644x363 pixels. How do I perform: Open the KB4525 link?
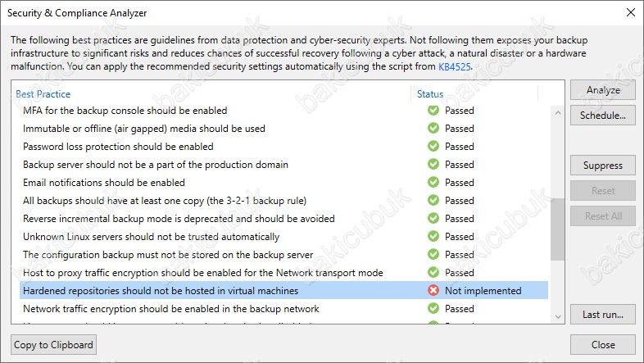tap(455, 66)
